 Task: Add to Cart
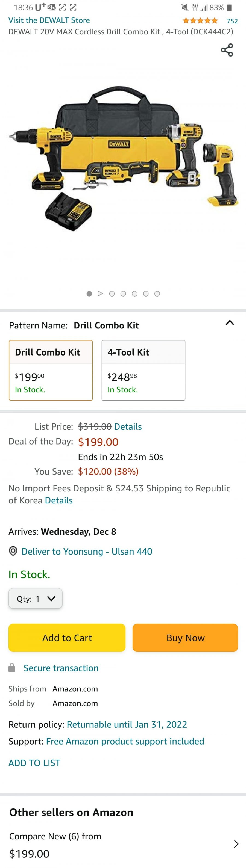point(67,638)
